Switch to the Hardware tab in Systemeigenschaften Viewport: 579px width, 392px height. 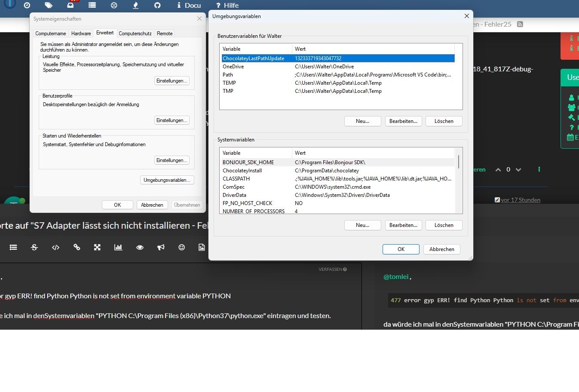(81, 34)
